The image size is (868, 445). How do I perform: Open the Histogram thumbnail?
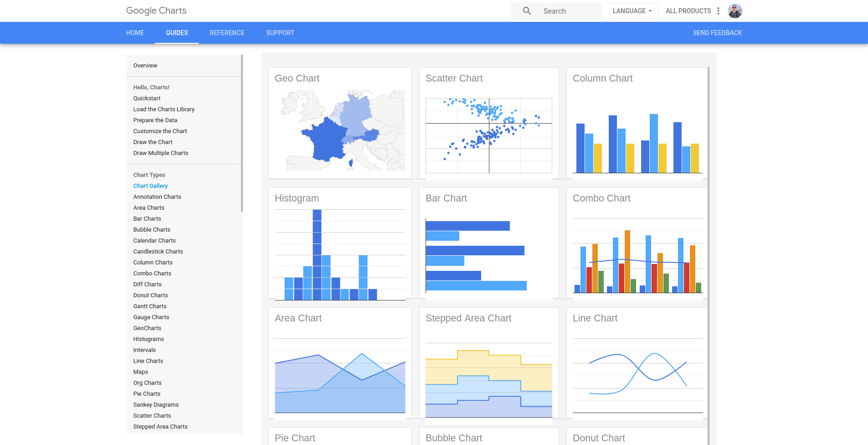340,254
